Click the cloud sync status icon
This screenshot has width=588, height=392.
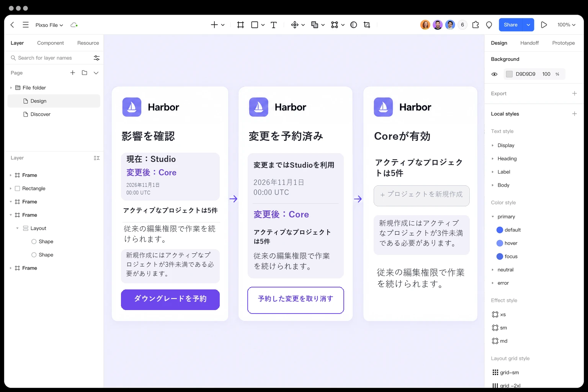point(74,25)
